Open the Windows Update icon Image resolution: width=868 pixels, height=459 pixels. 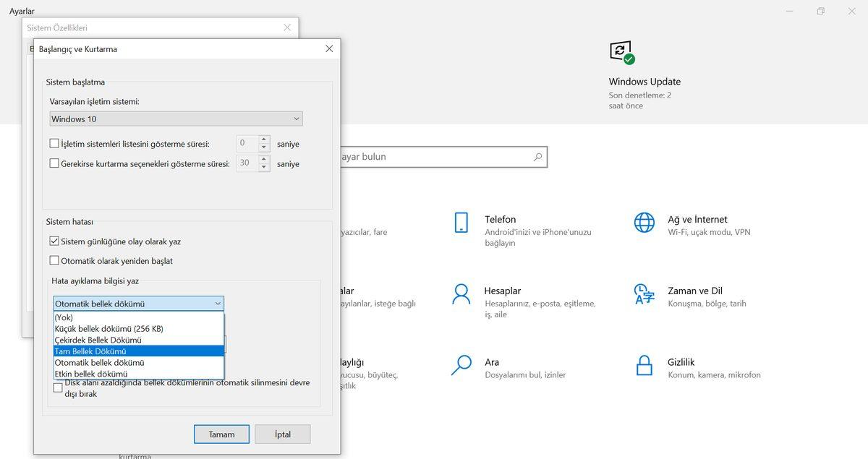pos(621,52)
